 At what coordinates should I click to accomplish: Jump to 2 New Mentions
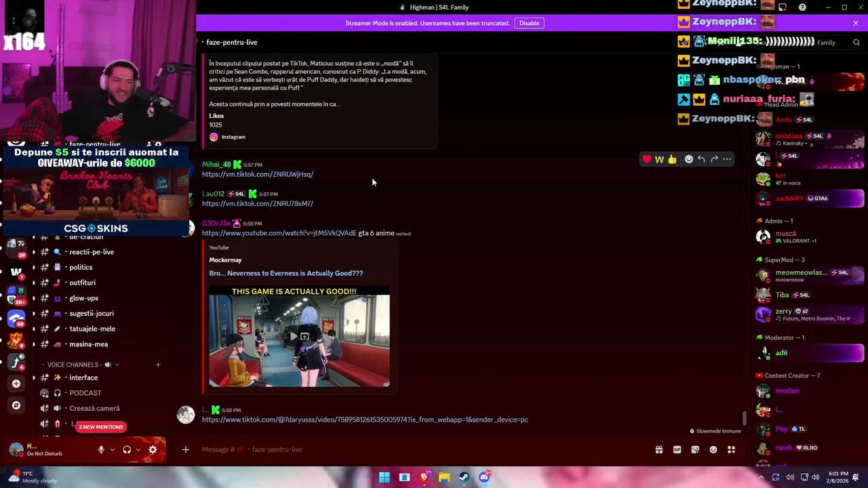click(x=100, y=427)
